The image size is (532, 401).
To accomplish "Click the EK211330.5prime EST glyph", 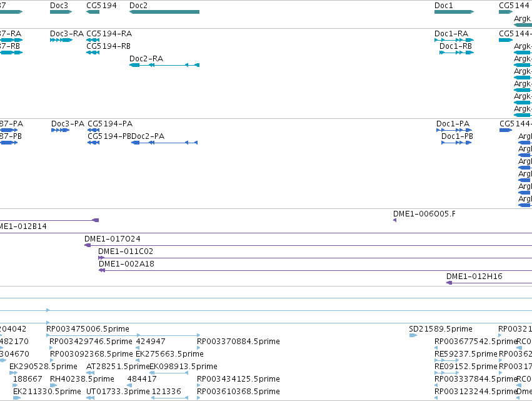I will (x=17, y=398).
